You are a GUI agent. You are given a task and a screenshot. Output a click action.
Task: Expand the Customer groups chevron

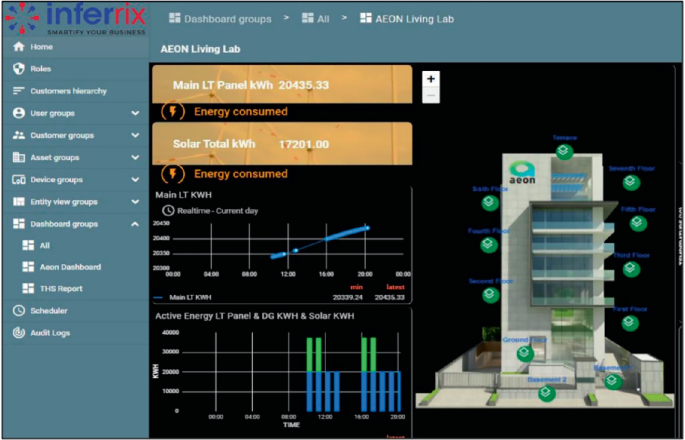point(135,135)
